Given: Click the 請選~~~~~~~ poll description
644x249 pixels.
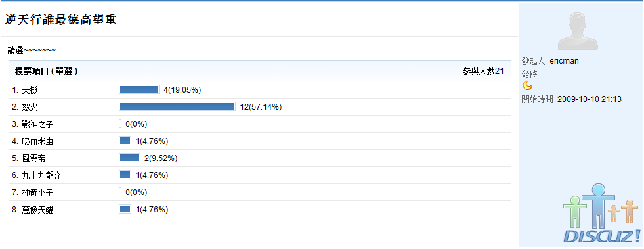Looking at the screenshot, I should (32, 50).
